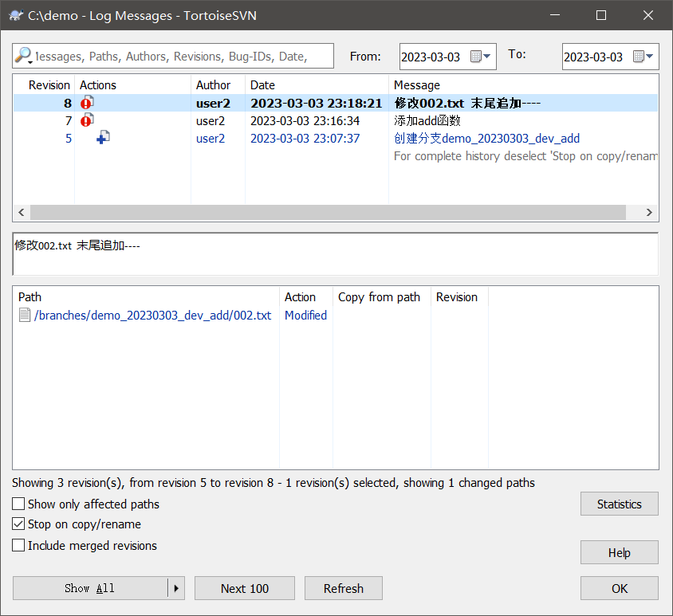Uncheck Stop on copy/rename
This screenshot has height=616, width=673.
pos(18,524)
